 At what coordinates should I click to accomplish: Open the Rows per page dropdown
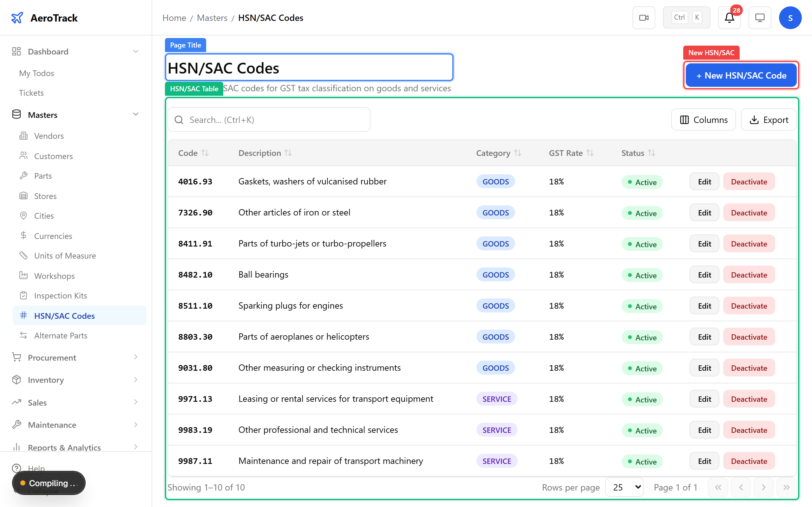point(625,487)
